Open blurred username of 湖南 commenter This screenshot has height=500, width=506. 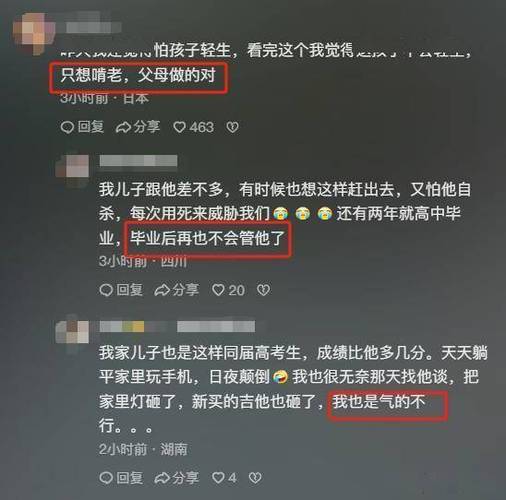[x=177, y=326]
